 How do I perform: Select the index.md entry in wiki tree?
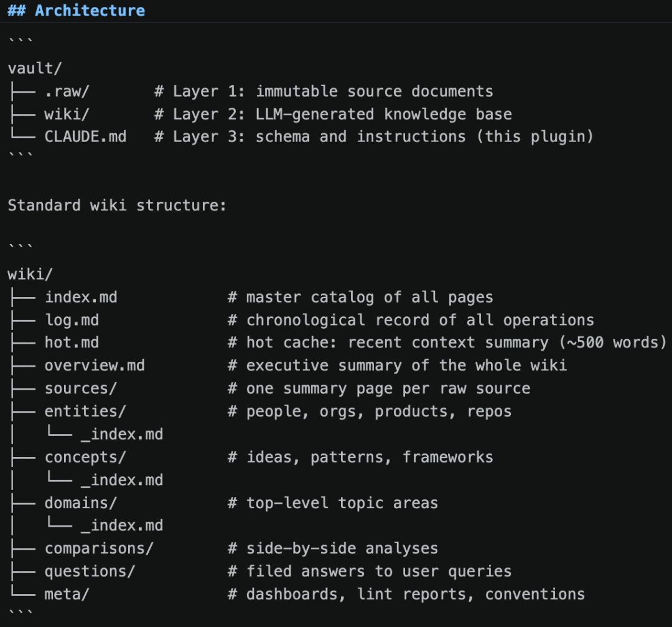point(81,297)
